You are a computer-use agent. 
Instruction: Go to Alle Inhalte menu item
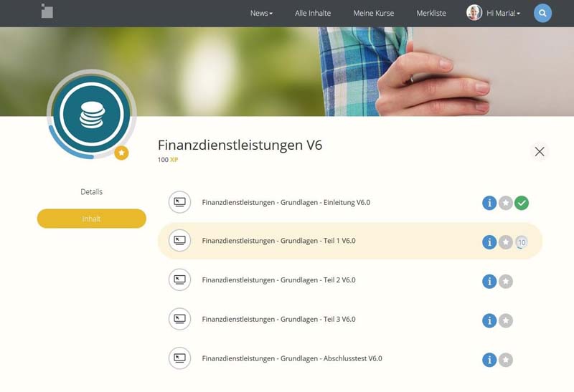pos(313,13)
